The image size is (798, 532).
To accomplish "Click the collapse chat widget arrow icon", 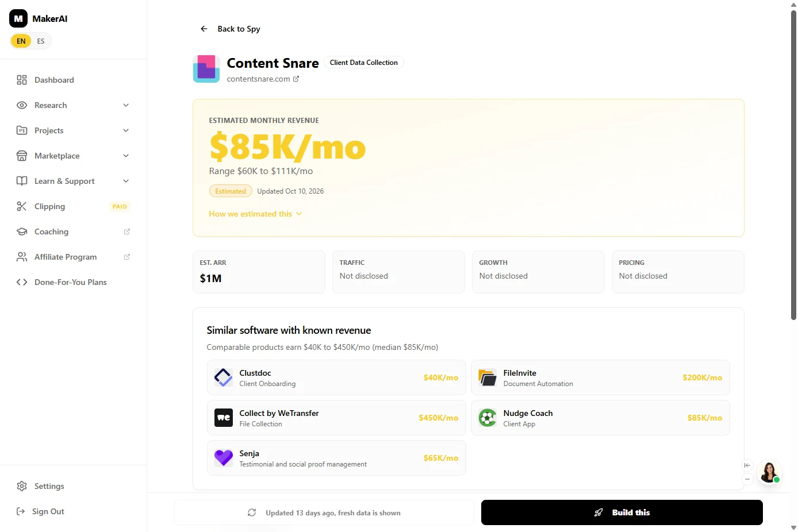I will tap(747, 465).
